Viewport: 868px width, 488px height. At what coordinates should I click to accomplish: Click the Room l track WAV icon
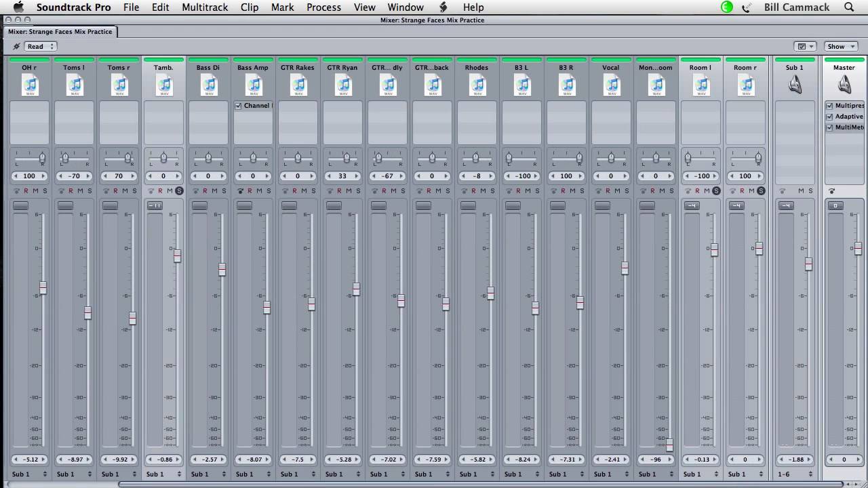701,85
